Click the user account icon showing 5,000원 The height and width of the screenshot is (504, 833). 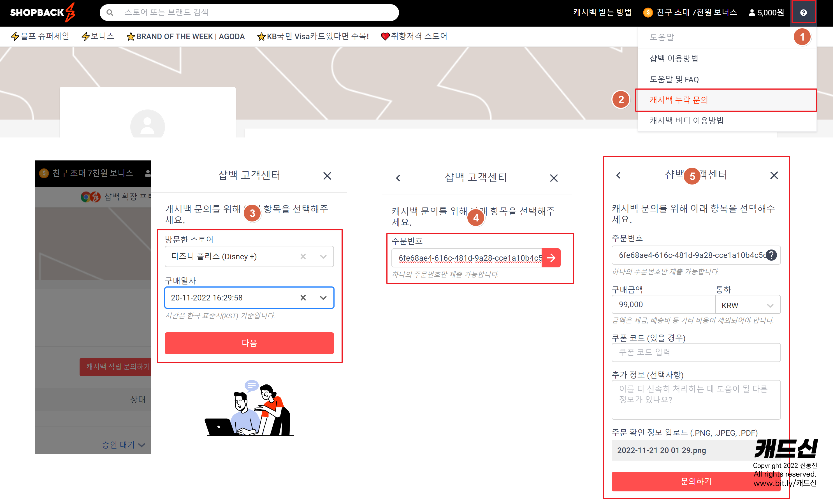pos(766,13)
